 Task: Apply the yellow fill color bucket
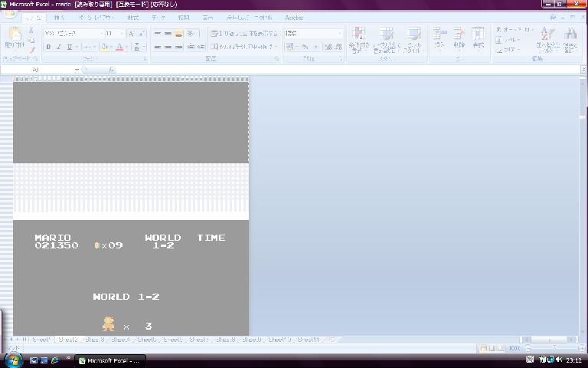pyautogui.click(x=105, y=47)
